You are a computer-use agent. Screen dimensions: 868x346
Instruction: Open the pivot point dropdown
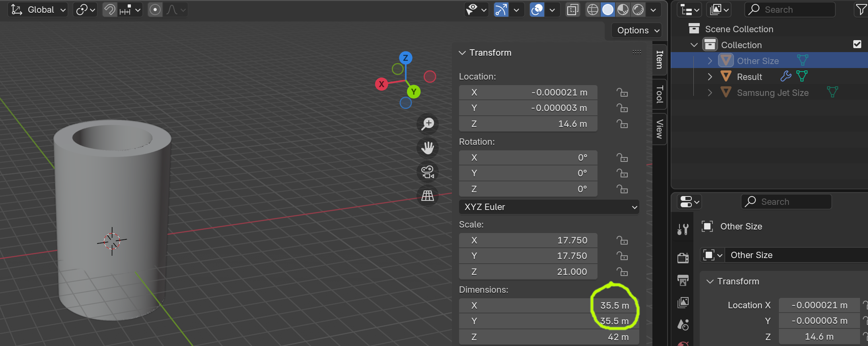[85, 10]
